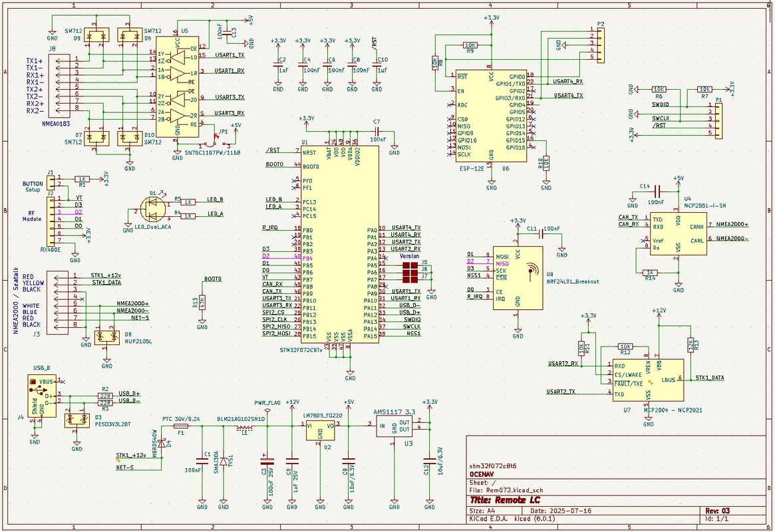Click the Date: 2025-07-16 field
The width and height of the screenshot is (775, 532).
coord(561,511)
